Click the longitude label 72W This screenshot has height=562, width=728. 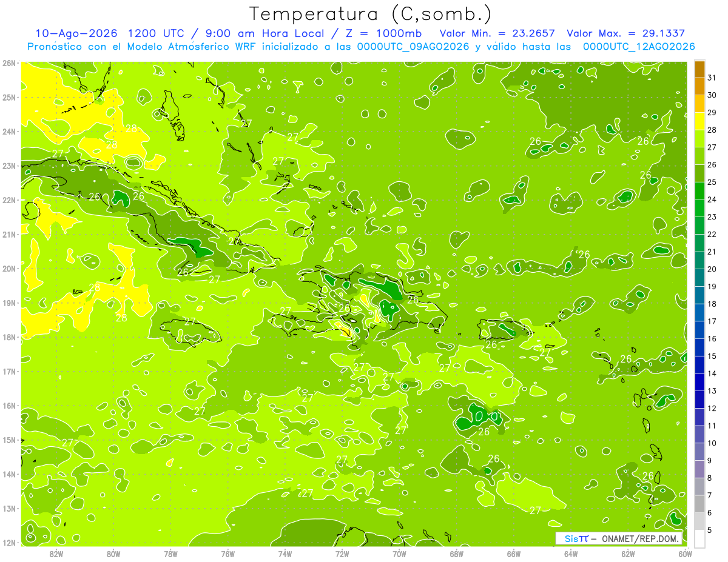pyautogui.click(x=342, y=554)
